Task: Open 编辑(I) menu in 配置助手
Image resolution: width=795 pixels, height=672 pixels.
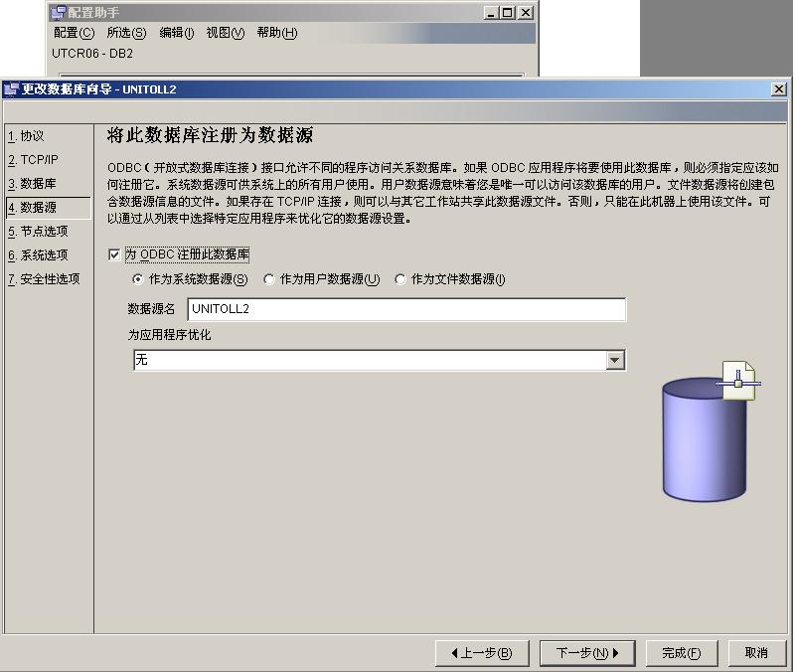Action: click(x=177, y=33)
